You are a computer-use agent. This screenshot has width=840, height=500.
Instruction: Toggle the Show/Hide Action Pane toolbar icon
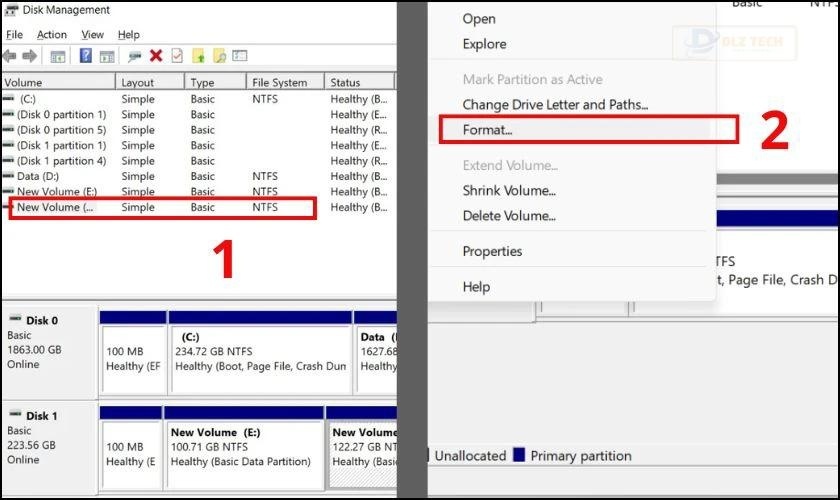pyautogui.click(x=107, y=56)
